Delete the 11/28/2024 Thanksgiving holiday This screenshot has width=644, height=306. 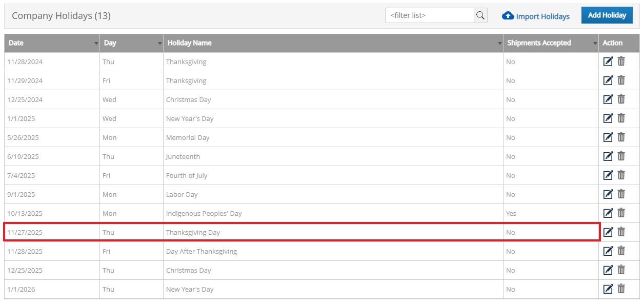point(621,62)
